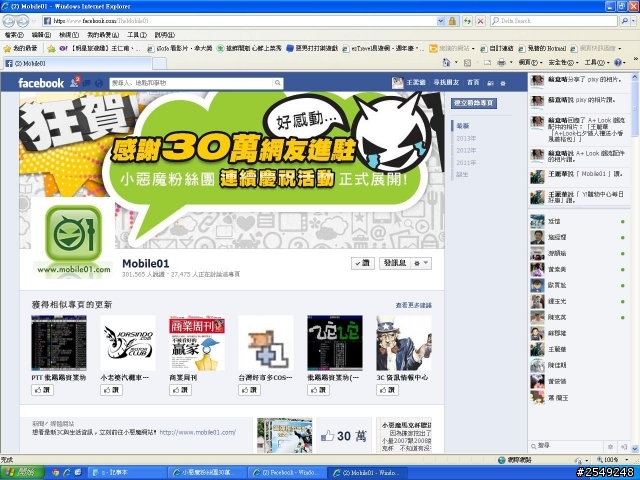The height and width of the screenshot is (480, 640).
Task: Open Facebook messages icon
Action: [x=87, y=83]
